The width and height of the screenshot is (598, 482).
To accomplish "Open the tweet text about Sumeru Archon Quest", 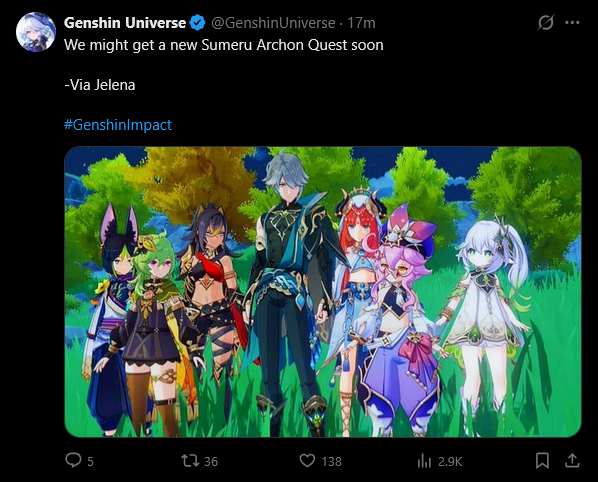I will point(224,45).
